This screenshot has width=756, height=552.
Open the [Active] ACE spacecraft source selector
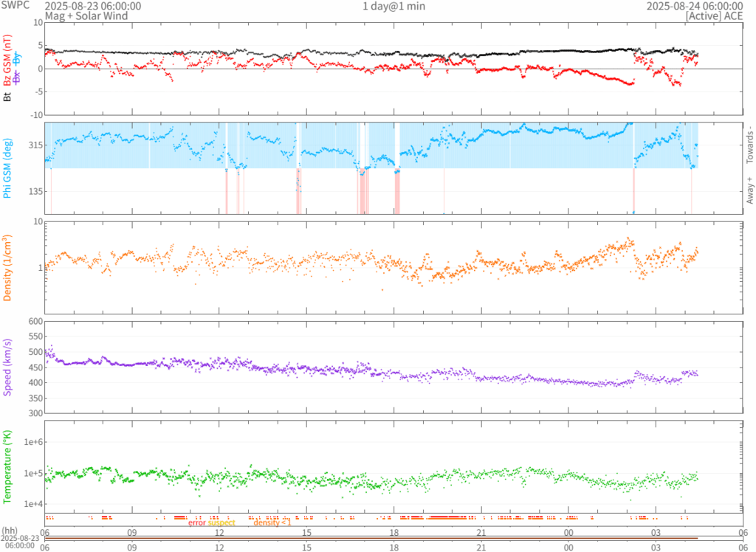point(712,15)
